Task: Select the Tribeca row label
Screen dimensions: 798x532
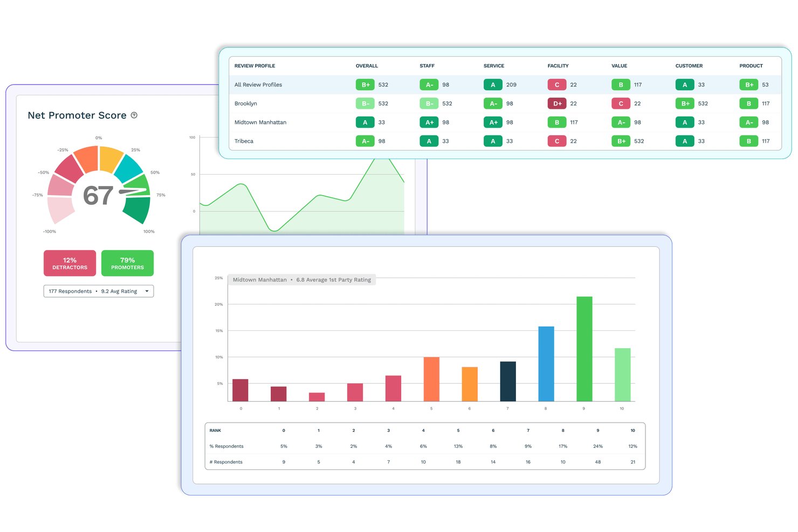Action: point(244,141)
